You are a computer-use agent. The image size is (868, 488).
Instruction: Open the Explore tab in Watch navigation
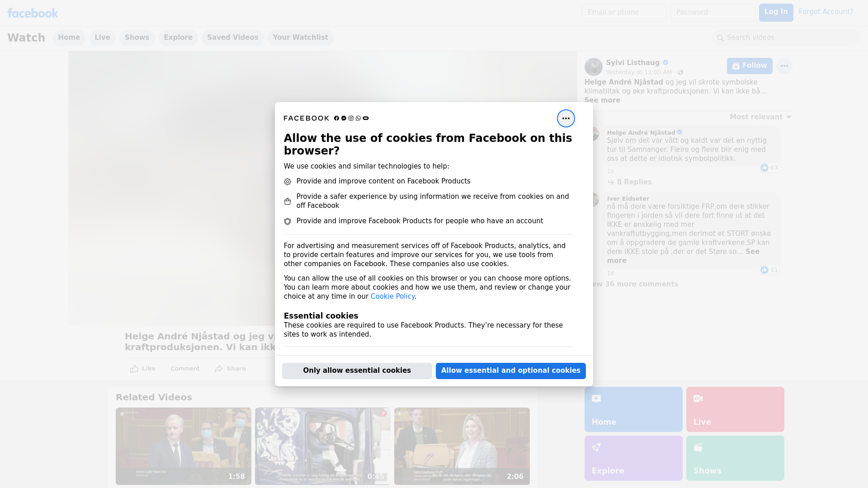178,38
